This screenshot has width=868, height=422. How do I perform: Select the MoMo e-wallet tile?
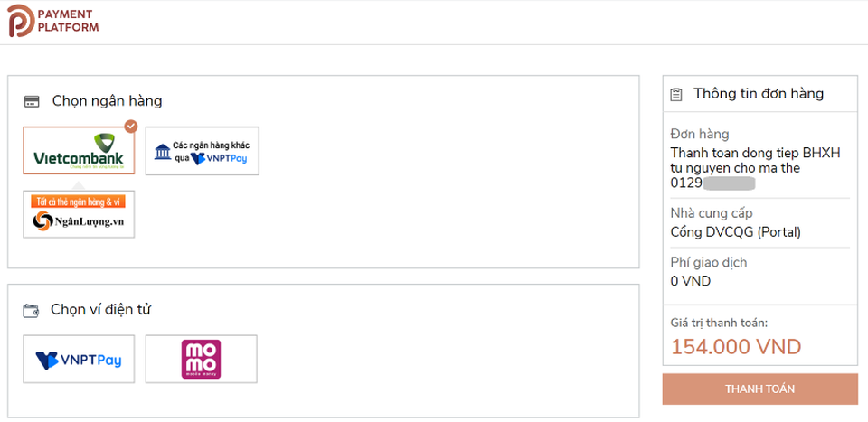[x=201, y=359]
